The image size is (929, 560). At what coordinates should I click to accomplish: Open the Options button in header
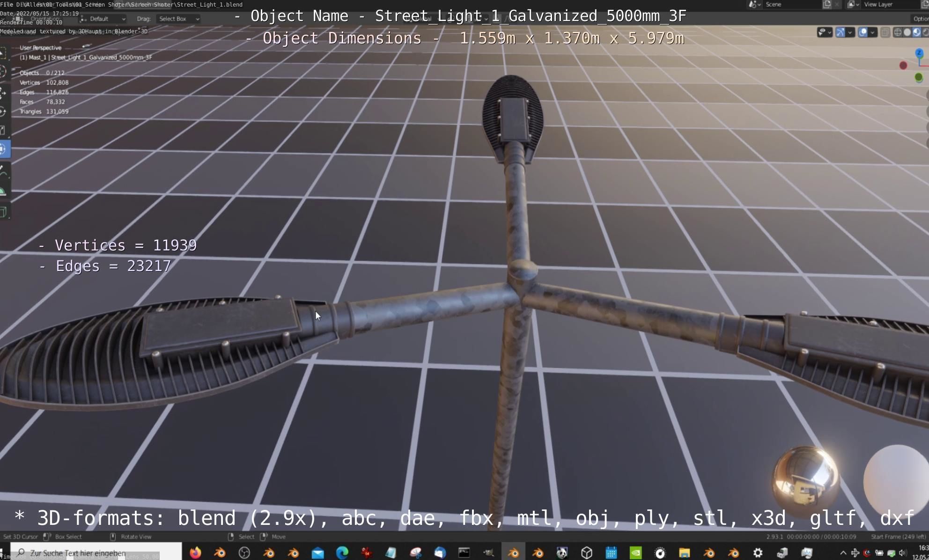point(920,19)
